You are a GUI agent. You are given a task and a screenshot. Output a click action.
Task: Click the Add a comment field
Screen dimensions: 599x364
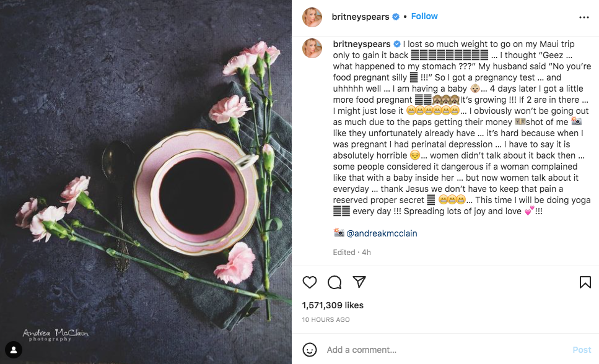pyautogui.click(x=434, y=350)
